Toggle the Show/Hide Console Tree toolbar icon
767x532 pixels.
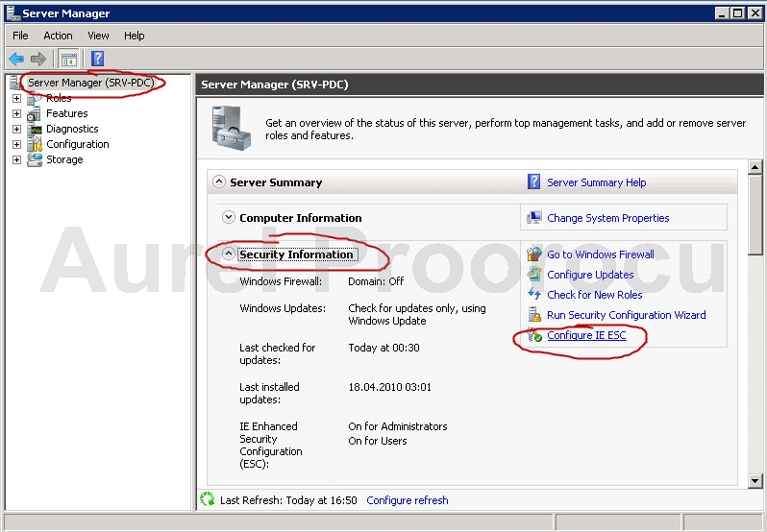[68, 60]
